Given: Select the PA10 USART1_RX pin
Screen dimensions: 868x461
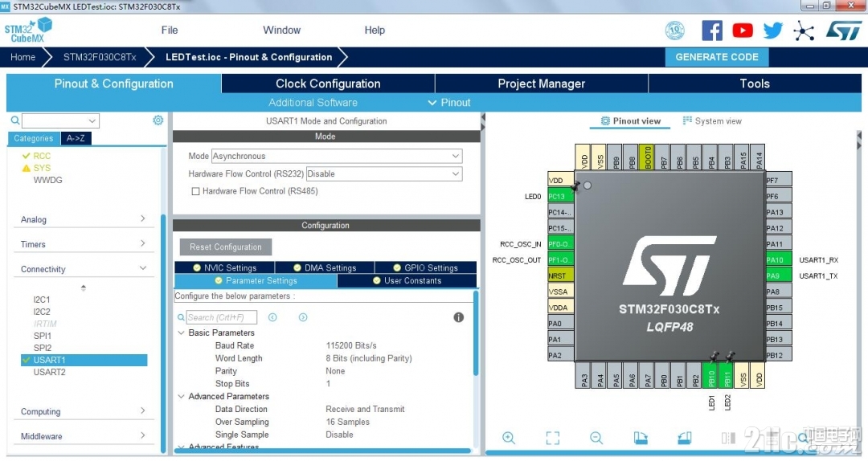Looking at the screenshot, I should tap(778, 259).
